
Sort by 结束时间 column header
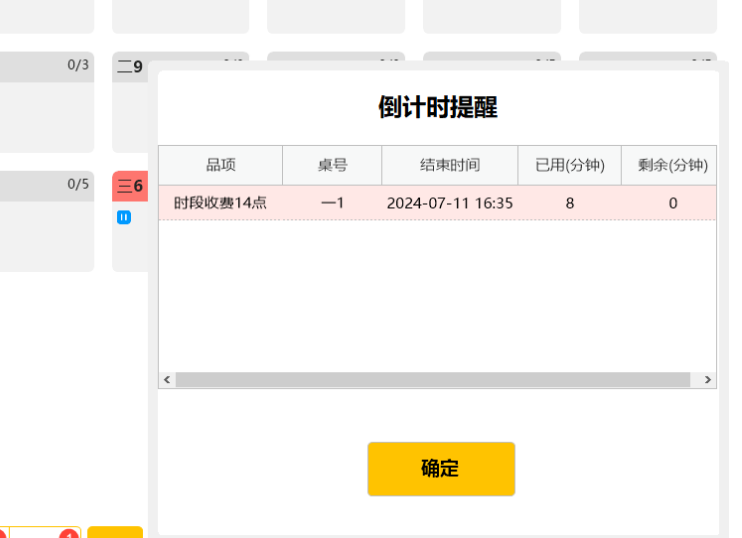point(450,165)
